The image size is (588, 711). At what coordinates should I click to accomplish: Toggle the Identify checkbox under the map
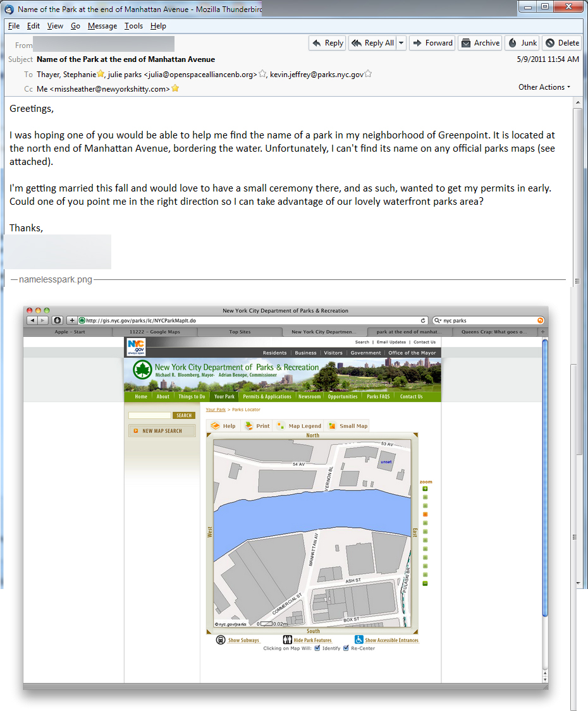coord(317,648)
